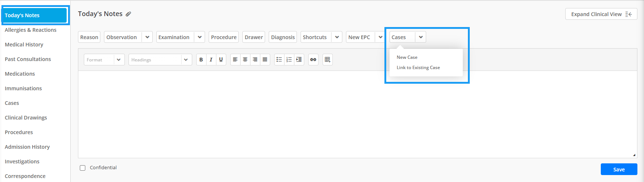Select New Case from the menu

point(407,57)
